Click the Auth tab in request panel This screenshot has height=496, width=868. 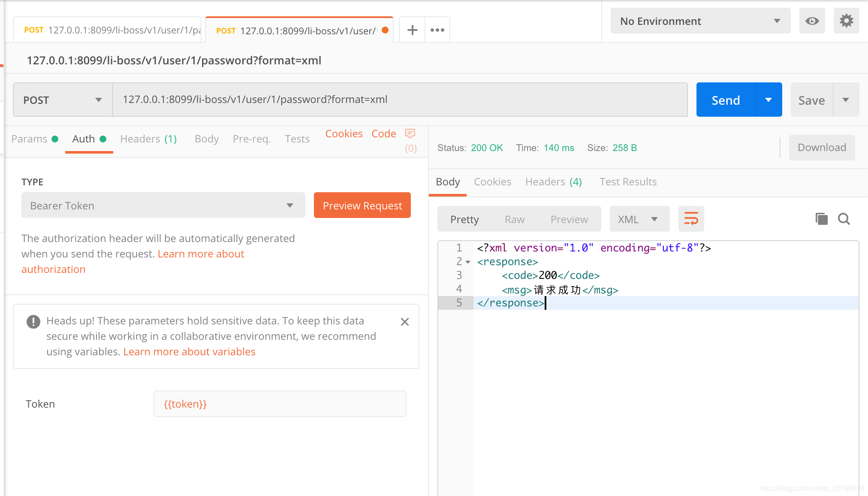coord(84,138)
